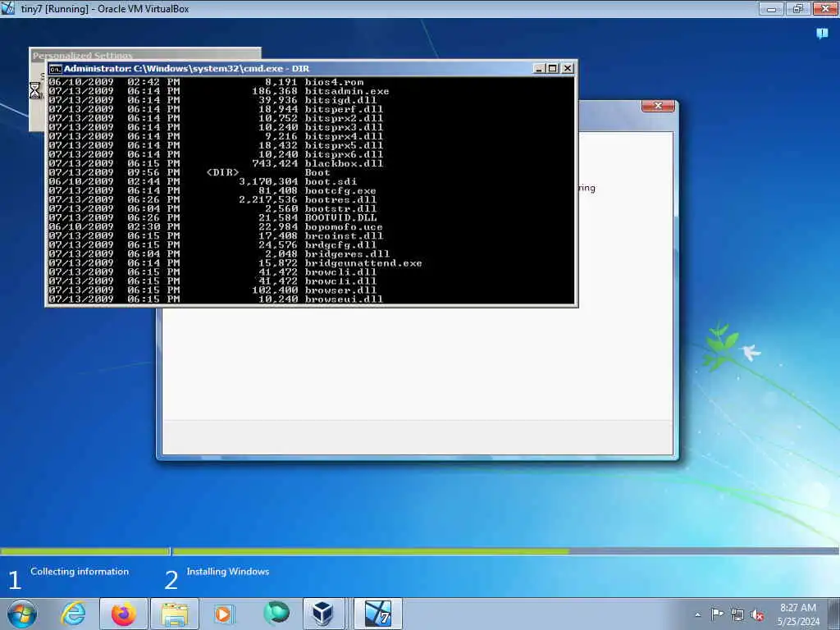Click the green globe taskbar icon
The height and width of the screenshot is (630, 840).
(x=276, y=614)
